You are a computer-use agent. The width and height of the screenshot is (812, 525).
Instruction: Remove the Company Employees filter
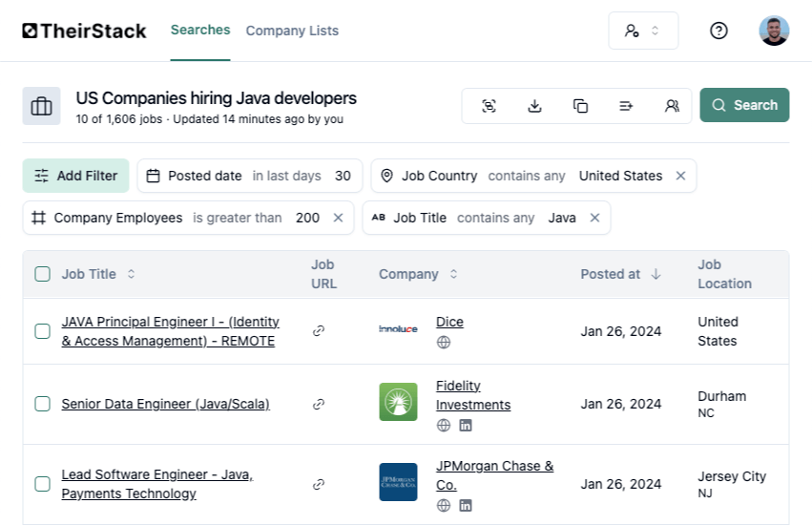point(338,218)
